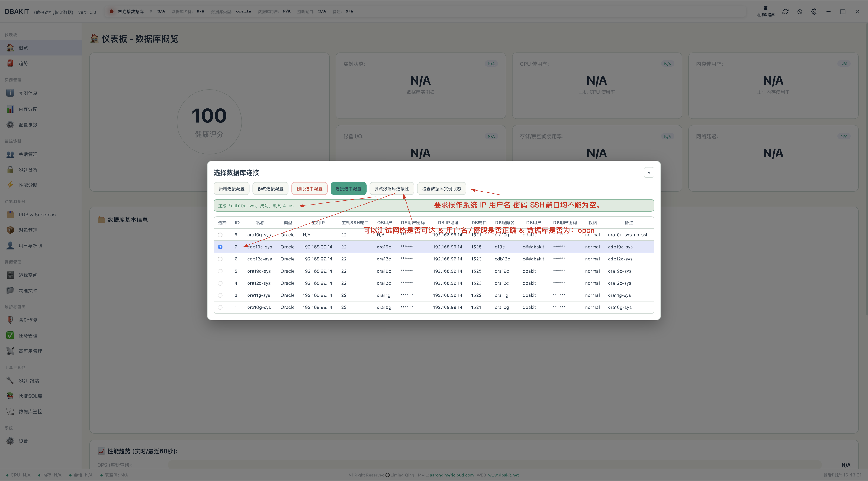
Task: Click the timer clock icon in title bar
Action: [x=800, y=11]
